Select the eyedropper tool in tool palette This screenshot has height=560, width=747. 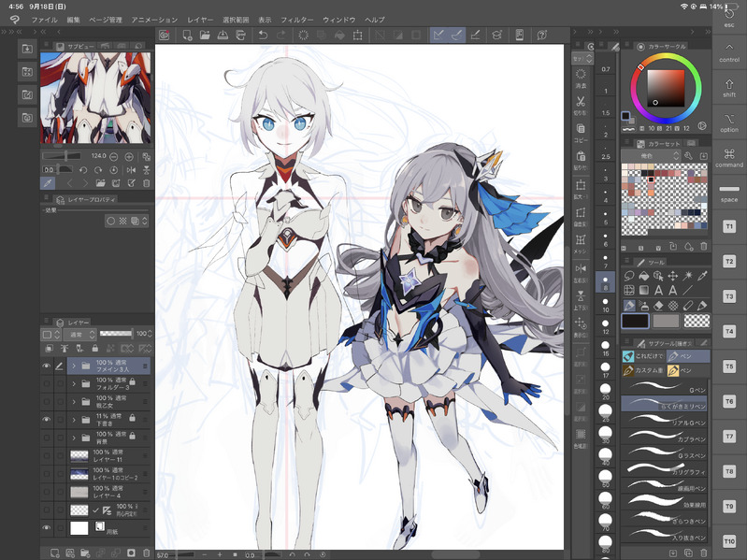702,276
